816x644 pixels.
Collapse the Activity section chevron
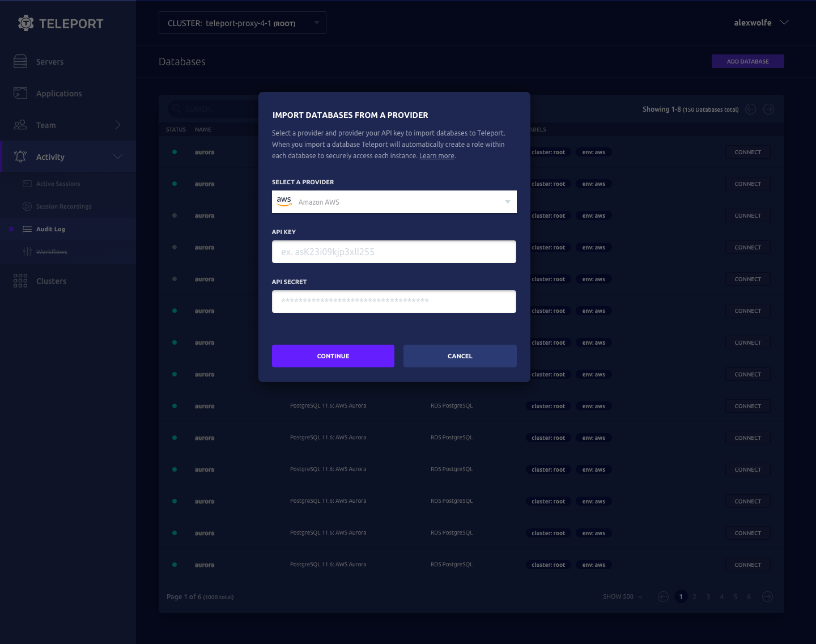118,157
